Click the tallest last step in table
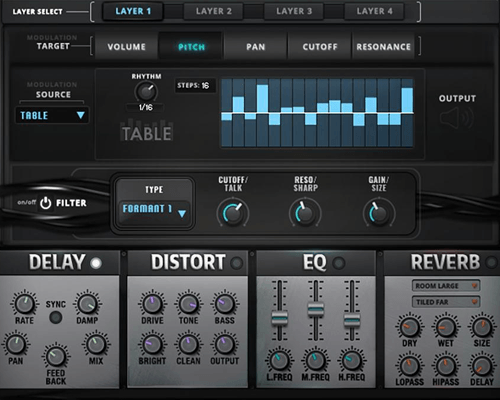 (x=407, y=100)
